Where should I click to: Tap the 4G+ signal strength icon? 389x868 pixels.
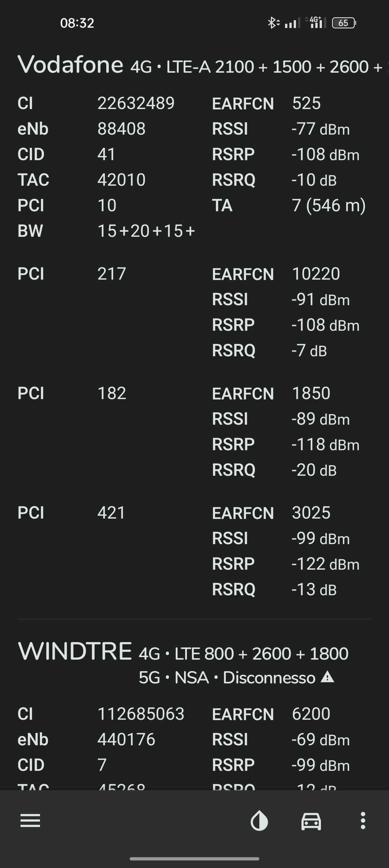[x=316, y=22]
